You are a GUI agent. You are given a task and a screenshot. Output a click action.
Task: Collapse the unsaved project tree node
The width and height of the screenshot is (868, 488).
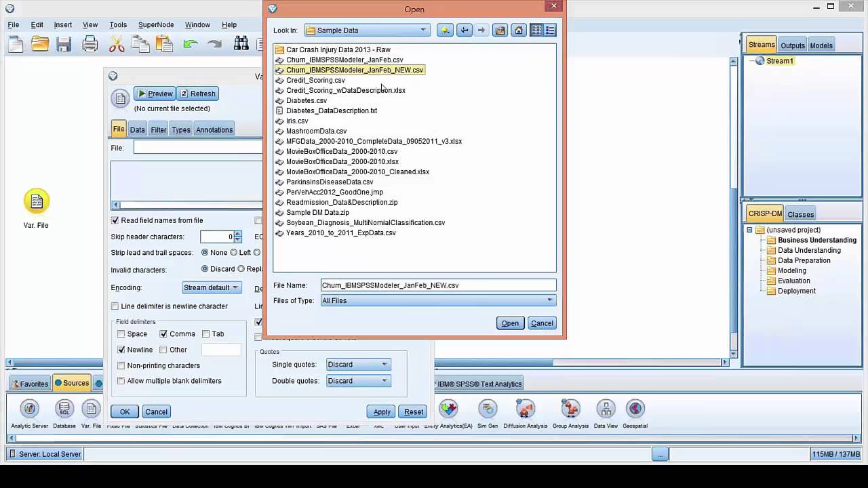(749, 230)
